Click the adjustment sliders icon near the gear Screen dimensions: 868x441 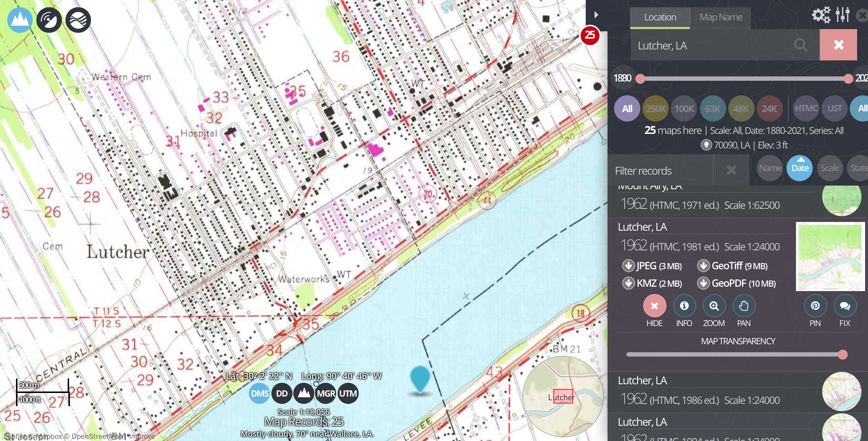(x=843, y=15)
